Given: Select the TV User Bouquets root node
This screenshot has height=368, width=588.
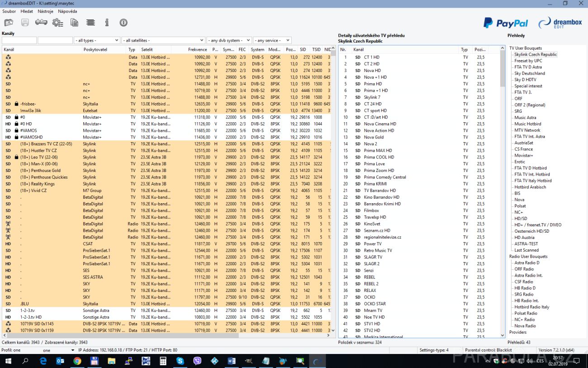Looking at the screenshot, I should [x=525, y=48].
